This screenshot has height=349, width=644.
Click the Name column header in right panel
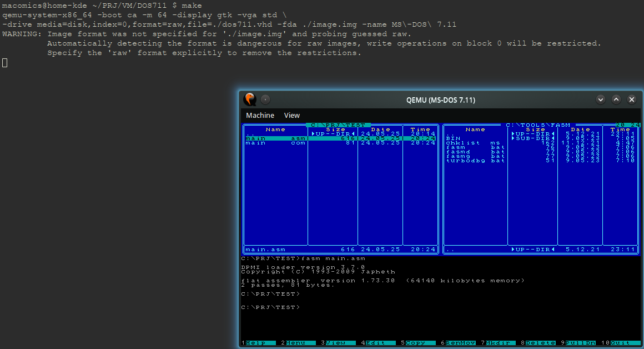coord(475,129)
